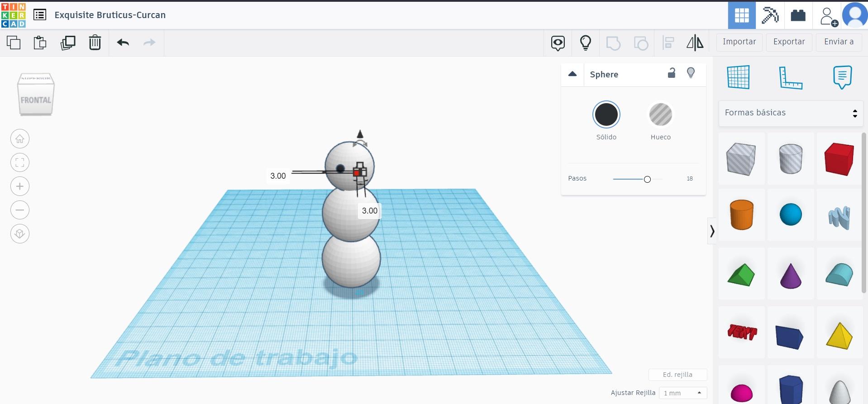868x404 pixels.
Task: Click the Paste toolbar icon
Action: point(40,43)
